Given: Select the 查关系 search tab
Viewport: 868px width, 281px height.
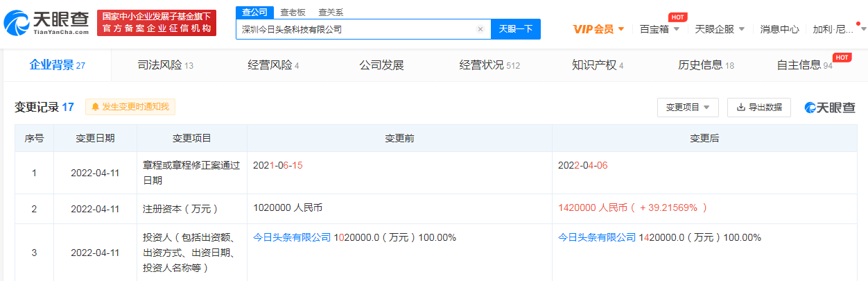Looking at the screenshot, I should pos(331,12).
